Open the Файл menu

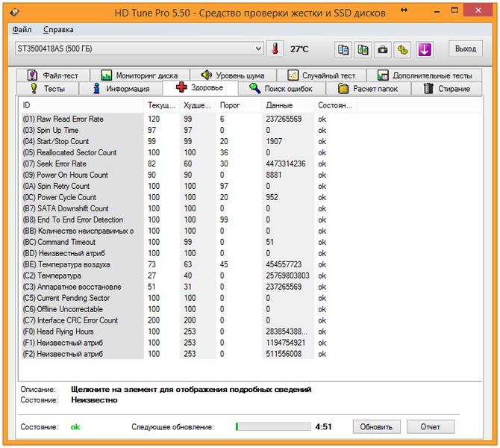click(22, 30)
